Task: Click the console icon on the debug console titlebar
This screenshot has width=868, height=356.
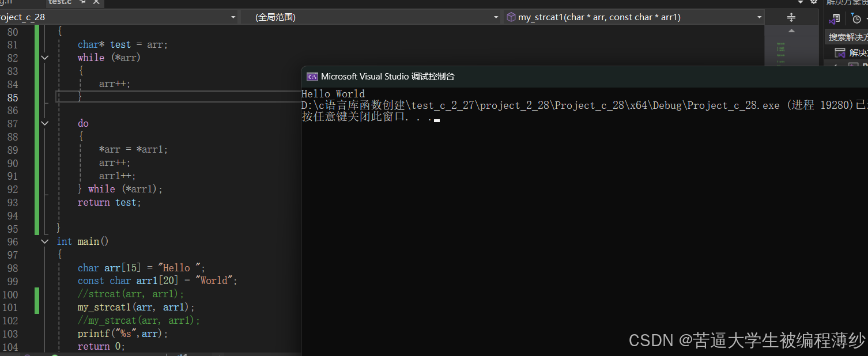Action: pyautogui.click(x=312, y=76)
